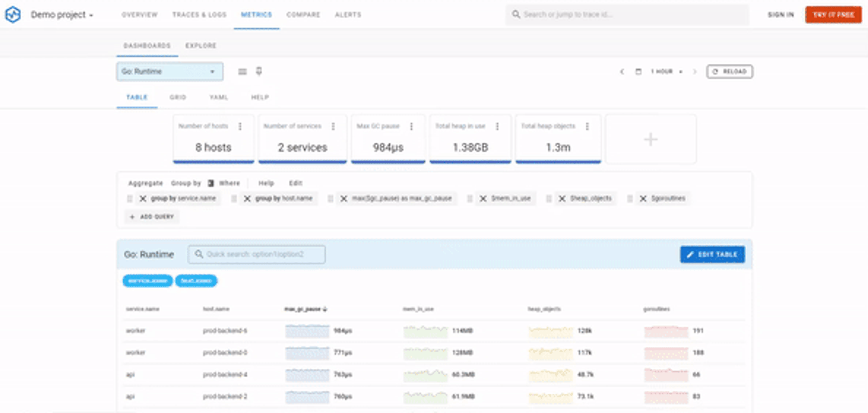
Task: Open Number of hosts card options menu
Action: tap(240, 126)
